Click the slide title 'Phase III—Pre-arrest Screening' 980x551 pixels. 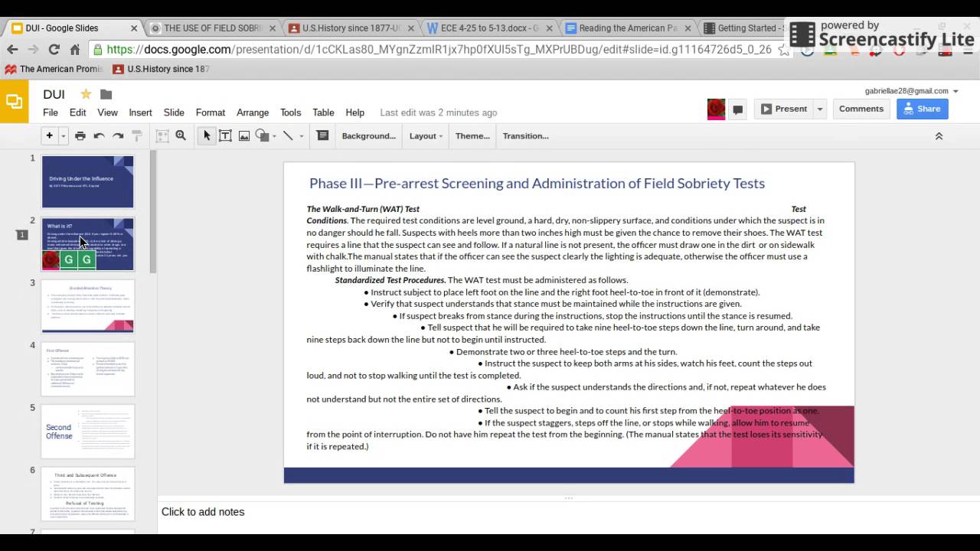coord(537,183)
